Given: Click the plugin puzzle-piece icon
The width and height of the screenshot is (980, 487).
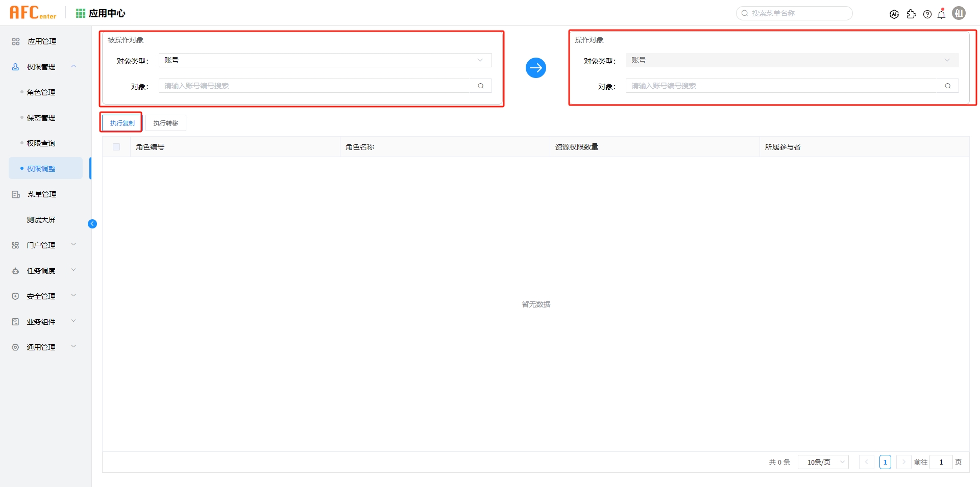Looking at the screenshot, I should (x=912, y=14).
